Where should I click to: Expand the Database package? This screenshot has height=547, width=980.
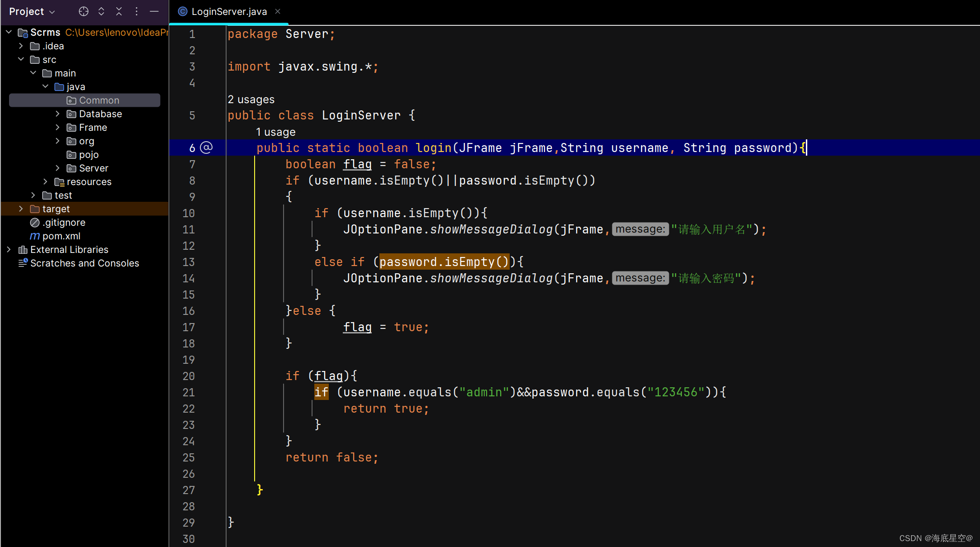[x=57, y=114]
